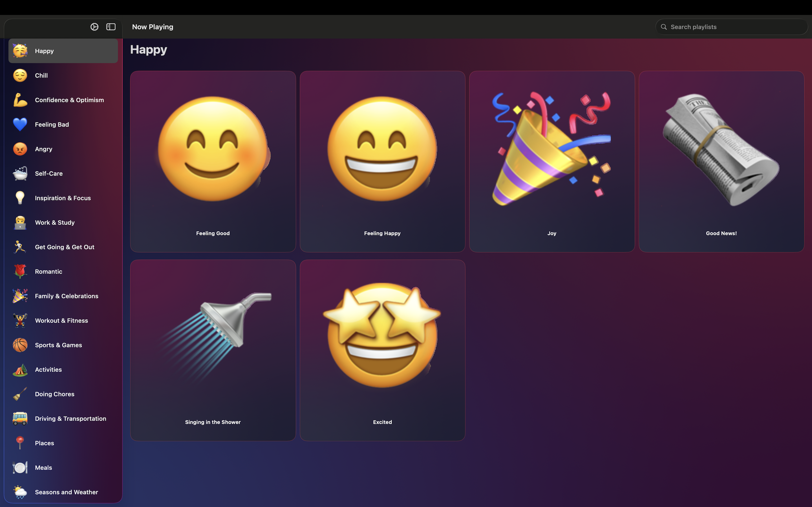
Task: Click the flexed bicep Confidence & Optimism icon
Action: tap(20, 100)
